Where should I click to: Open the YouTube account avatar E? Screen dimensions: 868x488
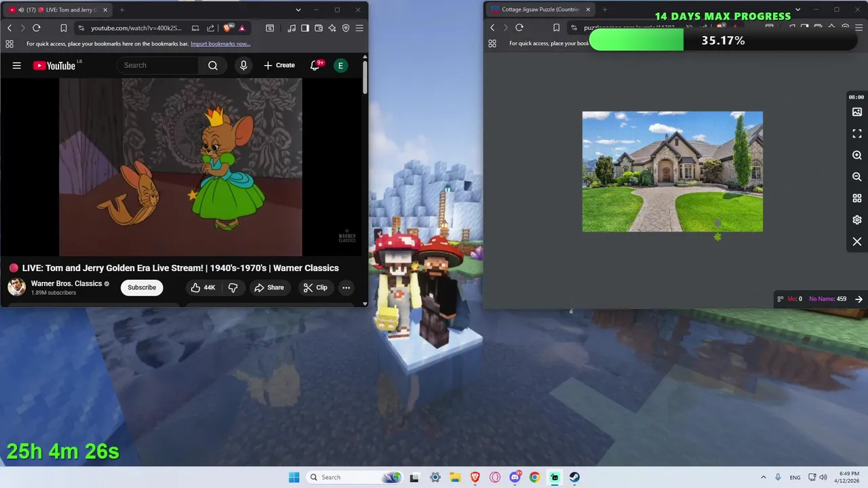coord(340,65)
